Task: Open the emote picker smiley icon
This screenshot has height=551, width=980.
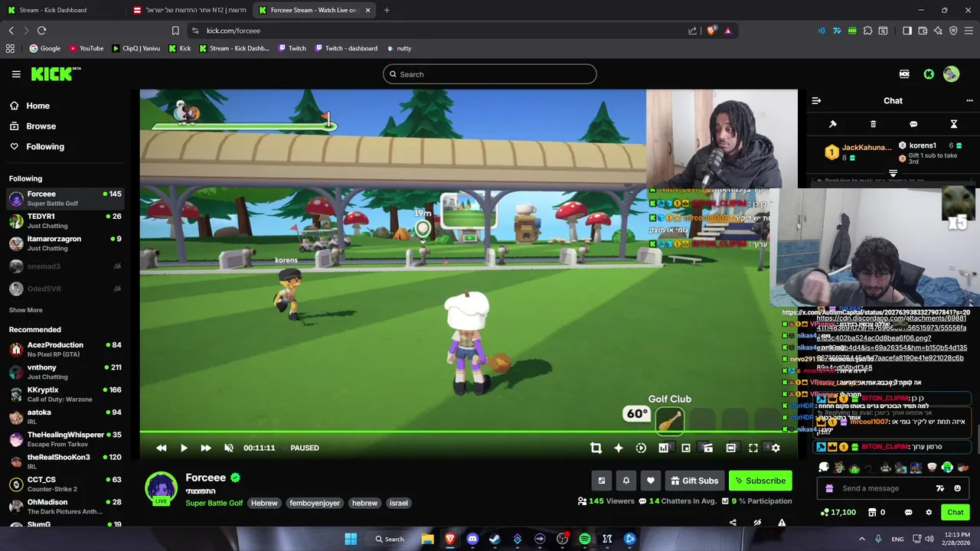Action: [x=958, y=488]
